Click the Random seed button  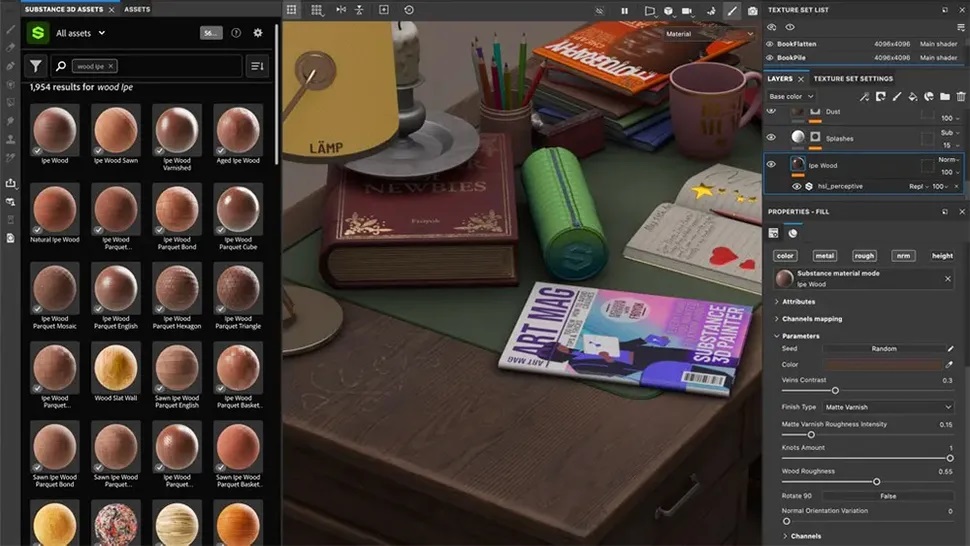(x=883, y=349)
